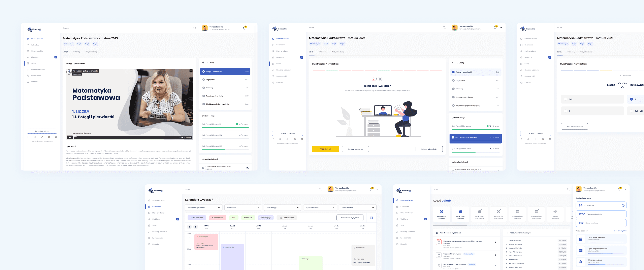Click Spróbuj jeszcze raz button
The width and height of the screenshot is (644, 270).
[x=355, y=149]
